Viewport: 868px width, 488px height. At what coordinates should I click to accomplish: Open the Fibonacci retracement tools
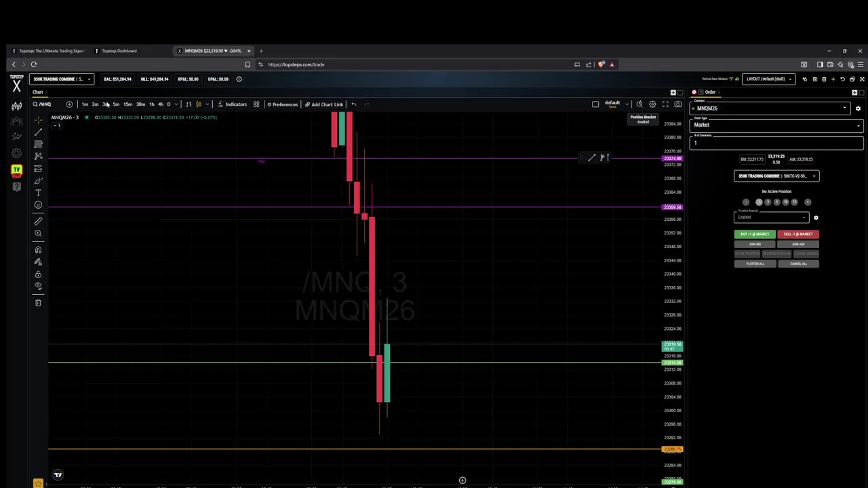tap(38, 144)
